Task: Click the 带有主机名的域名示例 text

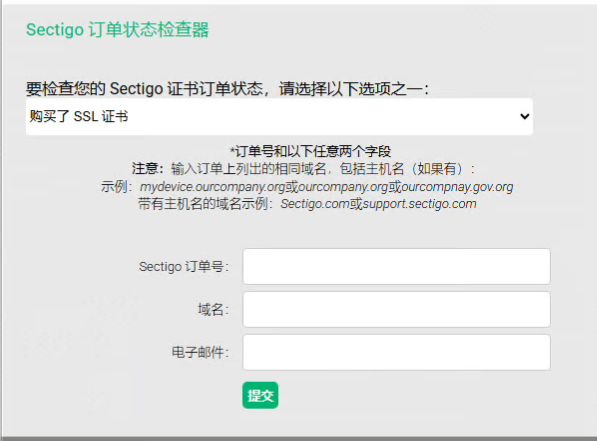Action: [x=205, y=204]
